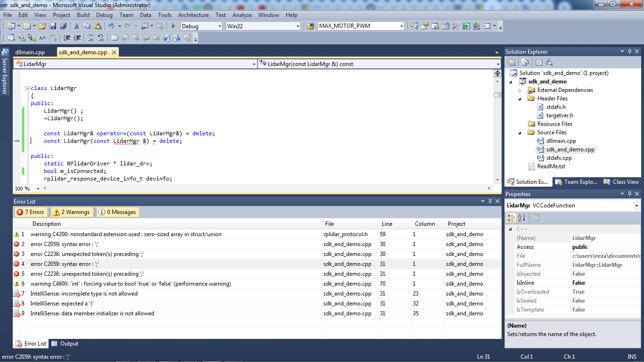Start debugging with the green run arrow
This screenshot has height=362, width=644.
tap(173, 26)
